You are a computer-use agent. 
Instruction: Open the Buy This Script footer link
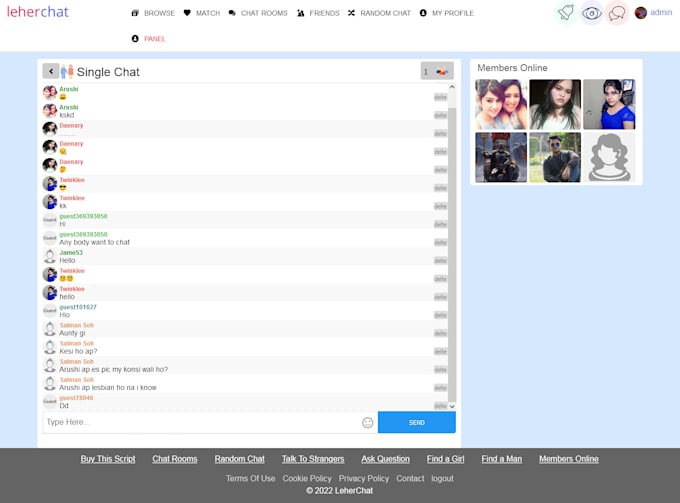click(108, 459)
